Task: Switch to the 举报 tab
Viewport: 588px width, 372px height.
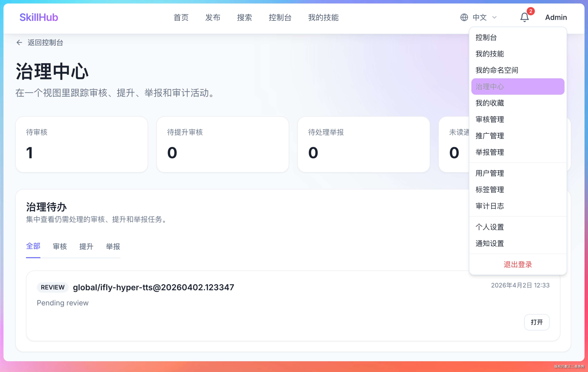Action: (113, 246)
